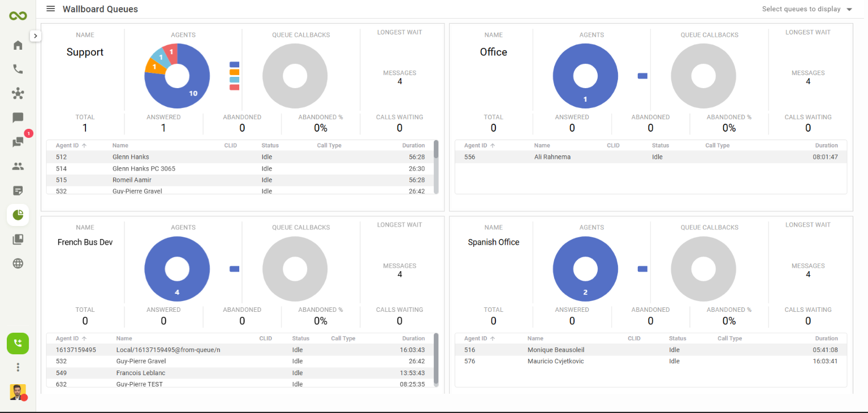
Task: Open the three-dot more options menu
Action: (18, 367)
